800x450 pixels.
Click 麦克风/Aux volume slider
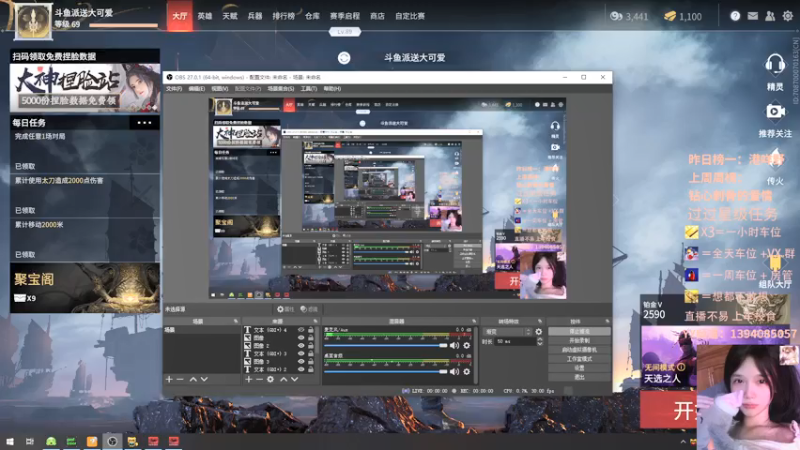tap(385, 345)
